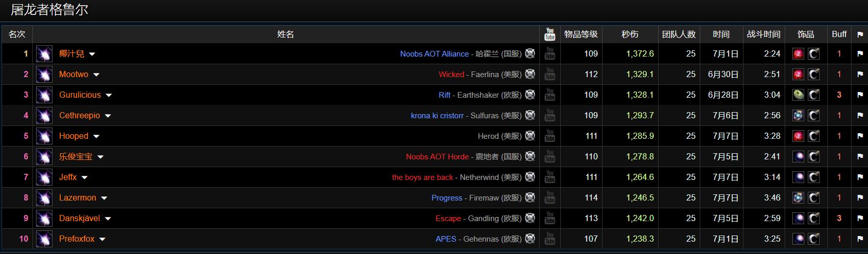This screenshot has height=254, width=868.
Task: Click the flag icon in Prefoxfox row
Action: [860, 239]
